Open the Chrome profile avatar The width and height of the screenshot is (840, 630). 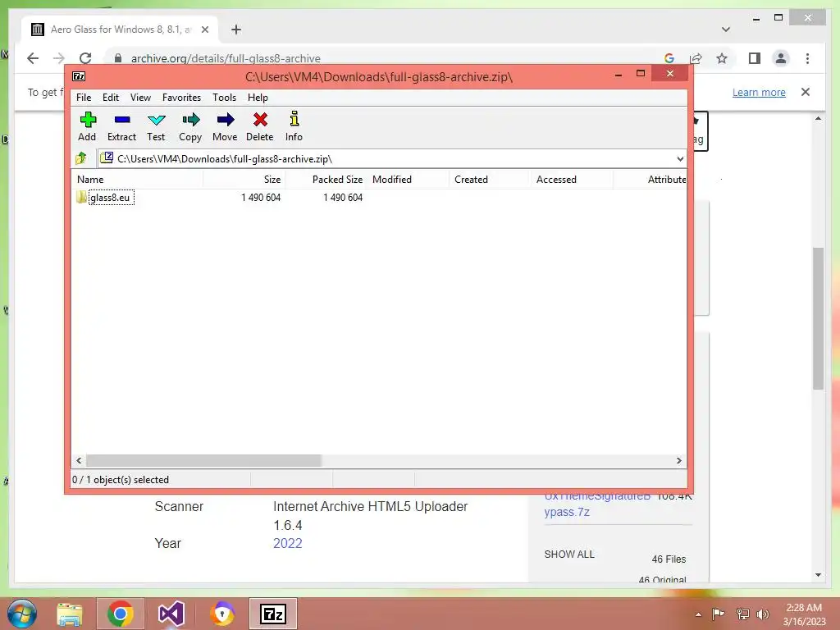coord(781,58)
